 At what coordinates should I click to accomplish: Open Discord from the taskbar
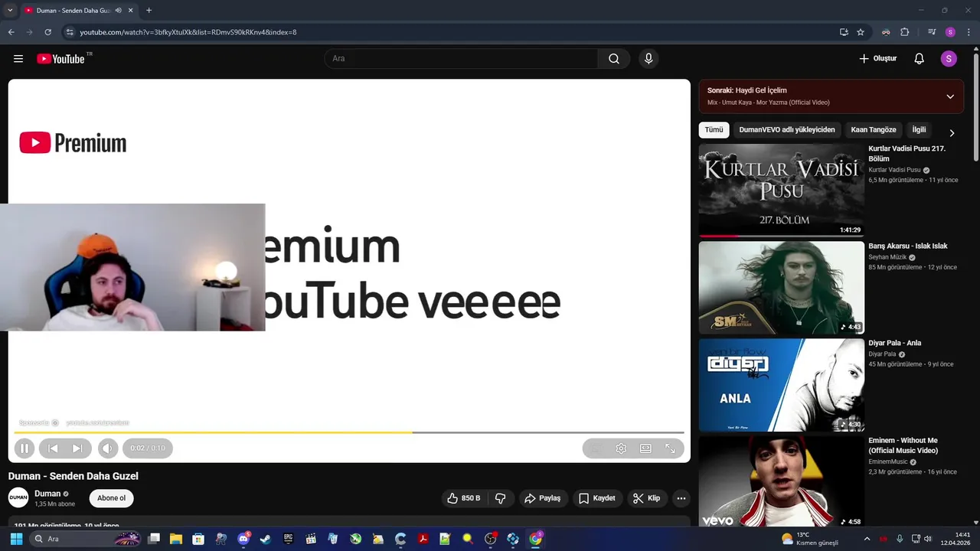pos(243,539)
